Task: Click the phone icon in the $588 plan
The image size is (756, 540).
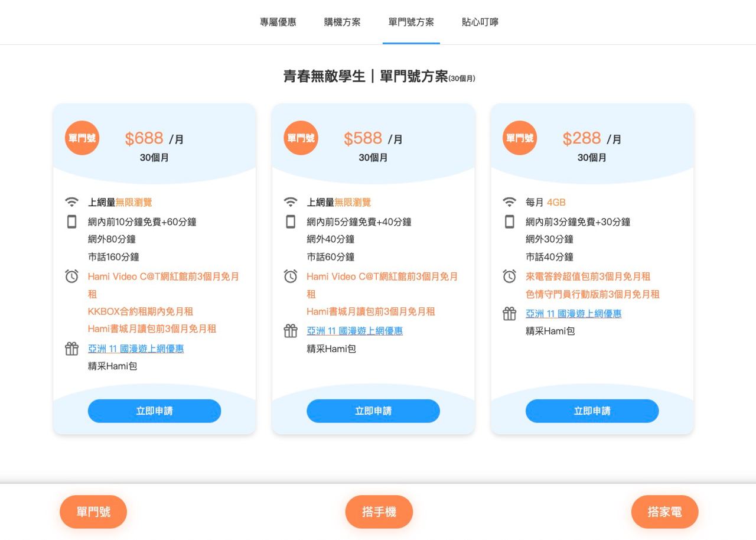Action: point(291,222)
